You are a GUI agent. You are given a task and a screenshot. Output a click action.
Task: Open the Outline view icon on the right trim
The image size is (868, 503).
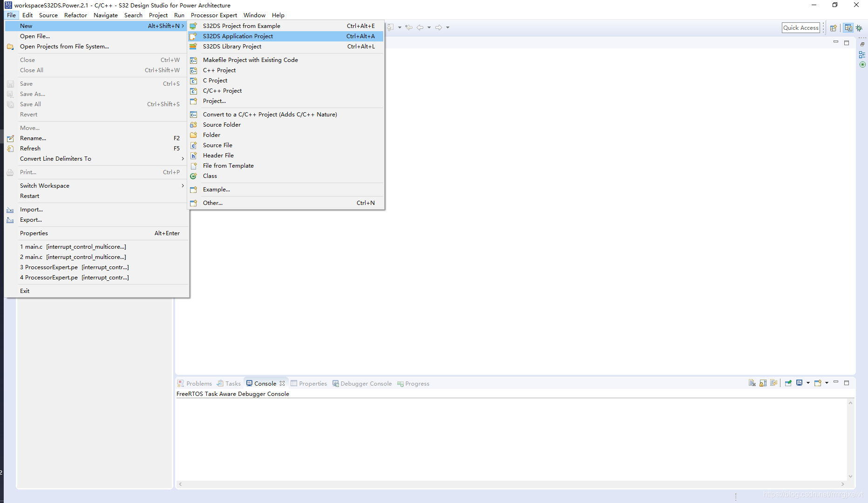tap(862, 54)
